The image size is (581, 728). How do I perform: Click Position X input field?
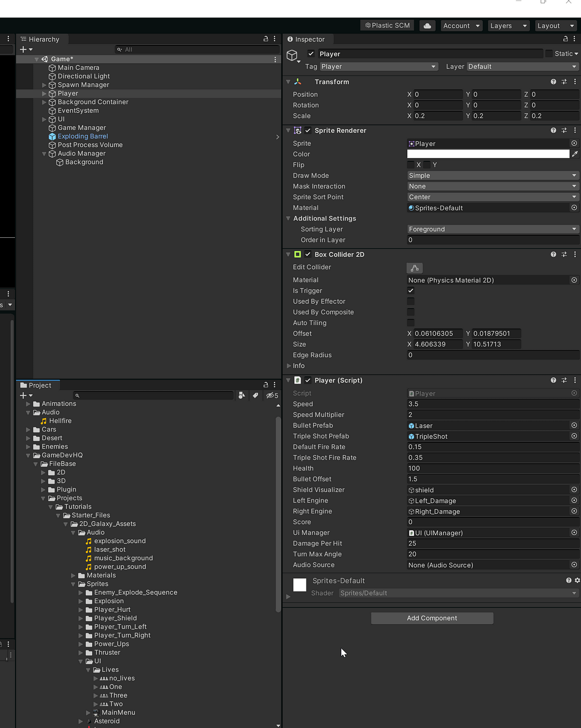pyautogui.click(x=438, y=94)
